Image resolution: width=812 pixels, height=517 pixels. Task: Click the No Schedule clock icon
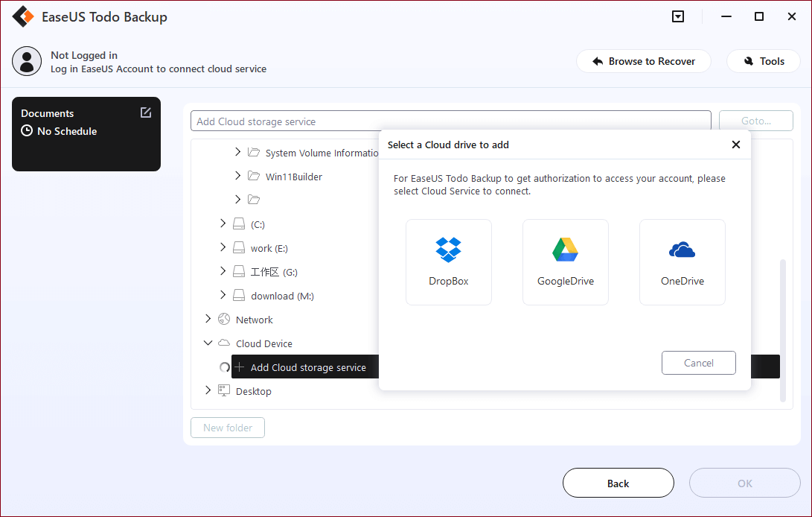pyautogui.click(x=27, y=131)
